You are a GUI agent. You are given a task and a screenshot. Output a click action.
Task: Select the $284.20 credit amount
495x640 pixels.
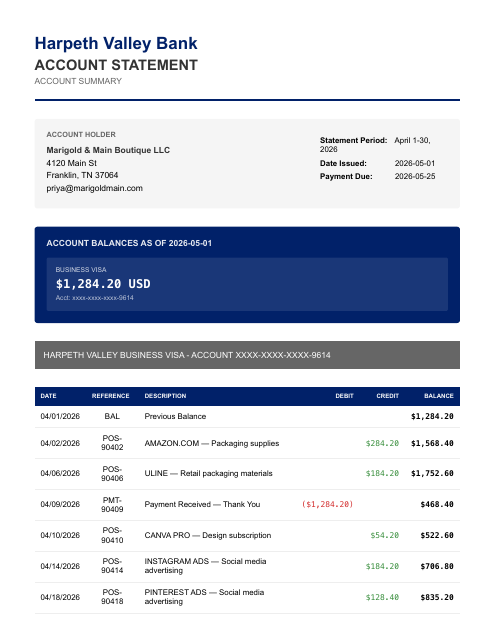382,443
